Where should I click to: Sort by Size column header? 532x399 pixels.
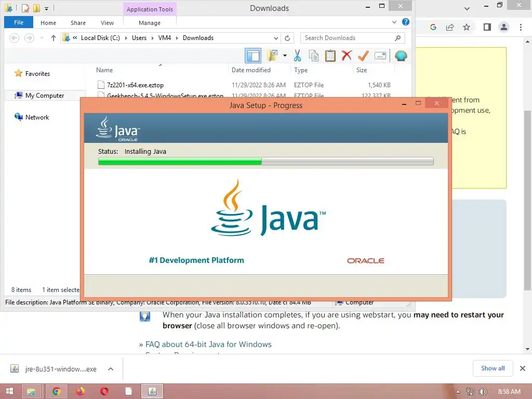point(362,70)
